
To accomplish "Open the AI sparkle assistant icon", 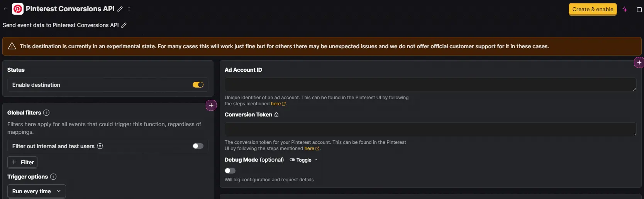I will tap(625, 9).
